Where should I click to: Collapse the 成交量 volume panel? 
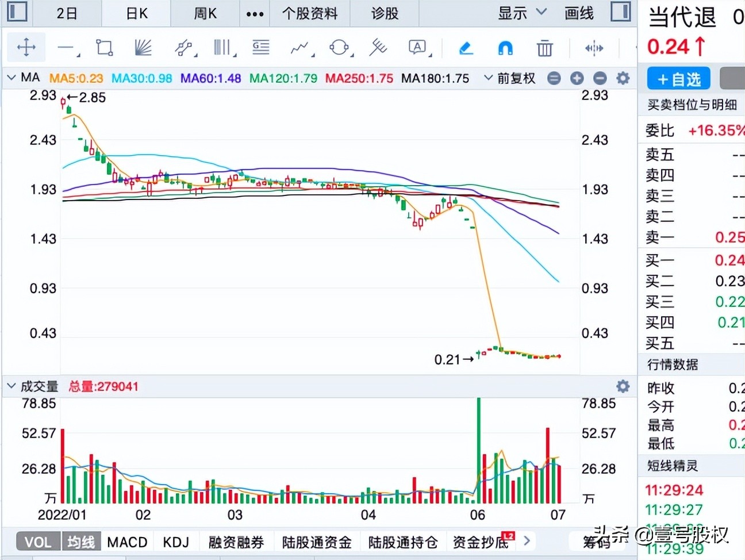click(11, 386)
